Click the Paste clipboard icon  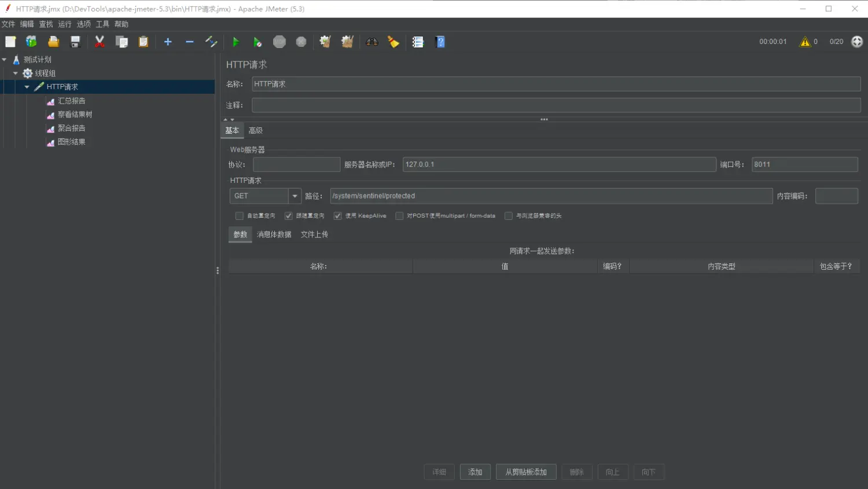pyautogui.click(x=144, y=42)
